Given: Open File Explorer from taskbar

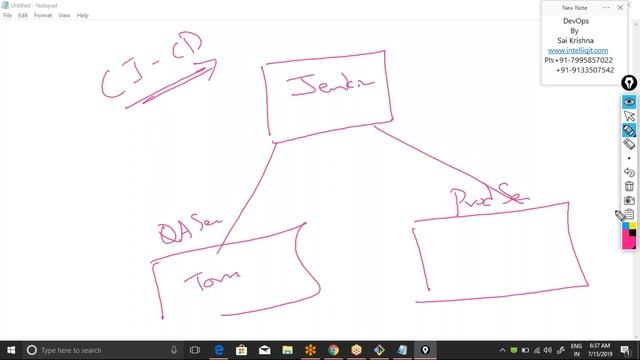Looking at the screenshot, I should click(287, 350).
